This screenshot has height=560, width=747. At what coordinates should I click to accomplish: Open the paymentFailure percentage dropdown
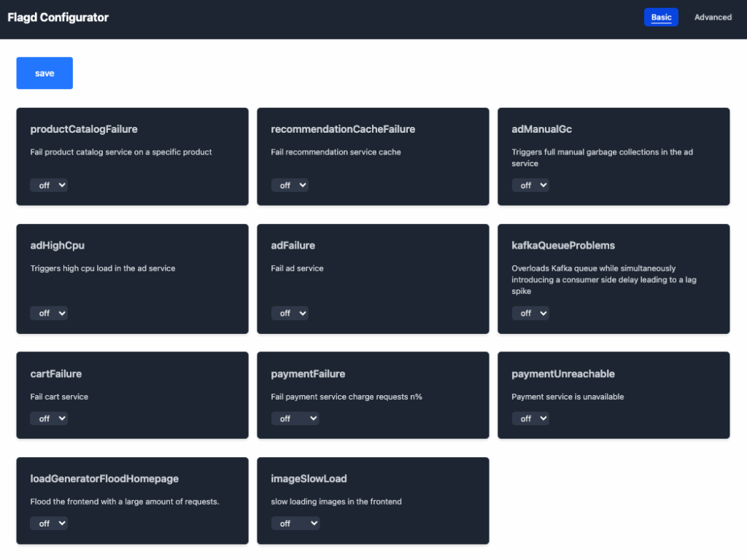click(295, 419)
